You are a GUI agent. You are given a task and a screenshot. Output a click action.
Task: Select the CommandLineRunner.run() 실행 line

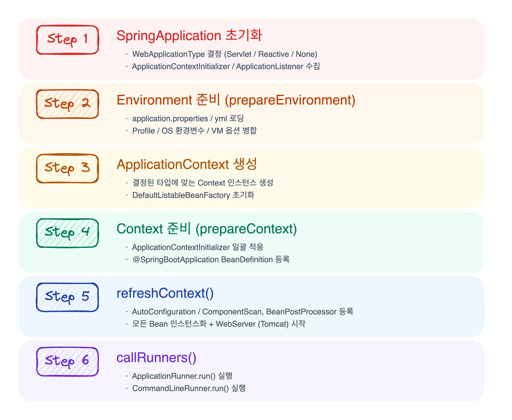click(189, 388)
